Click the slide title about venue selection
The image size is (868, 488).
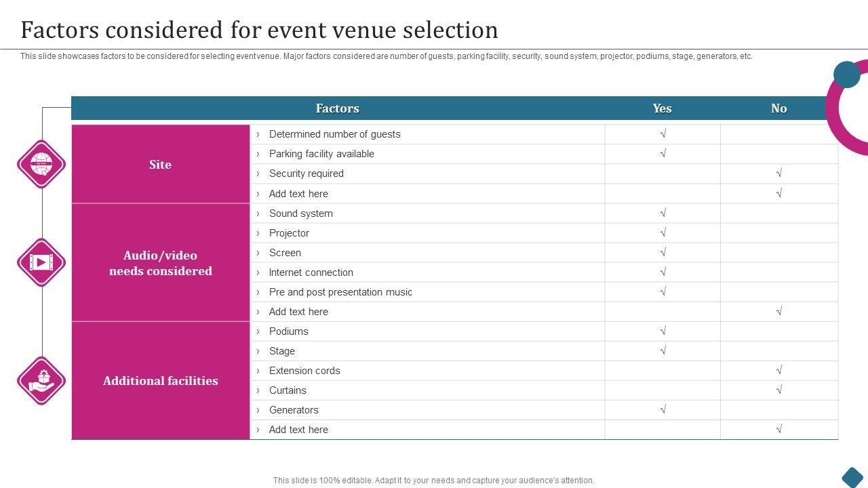coord(260,30)
